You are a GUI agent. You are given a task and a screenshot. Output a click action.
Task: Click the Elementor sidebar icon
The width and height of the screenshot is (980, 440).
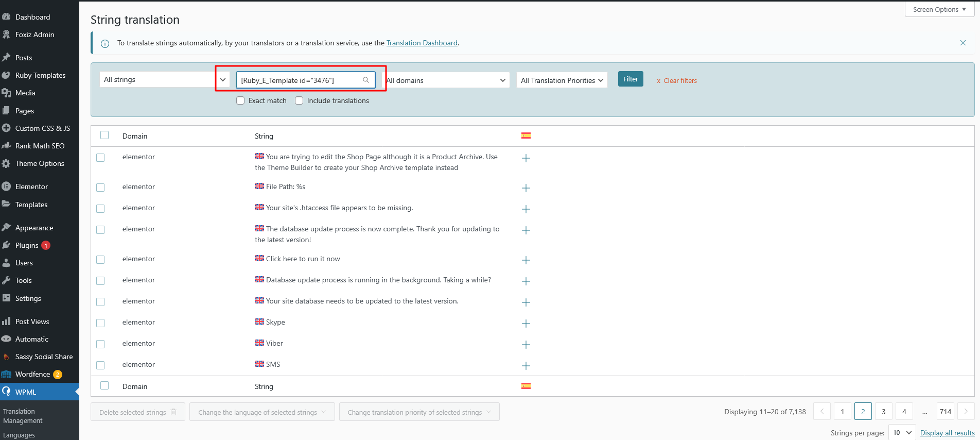(6, 187)
